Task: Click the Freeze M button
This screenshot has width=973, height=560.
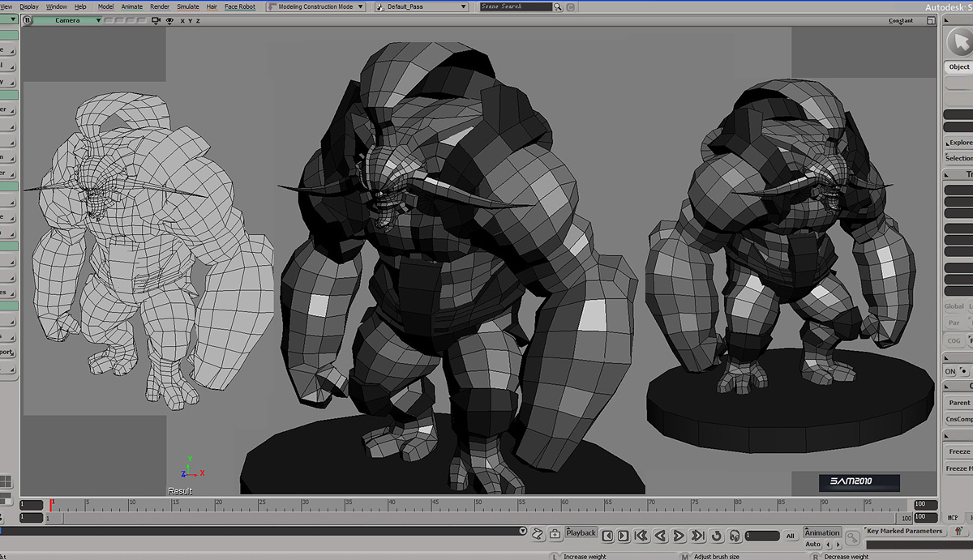Action: pyautogui.click(x=959, y=468)
